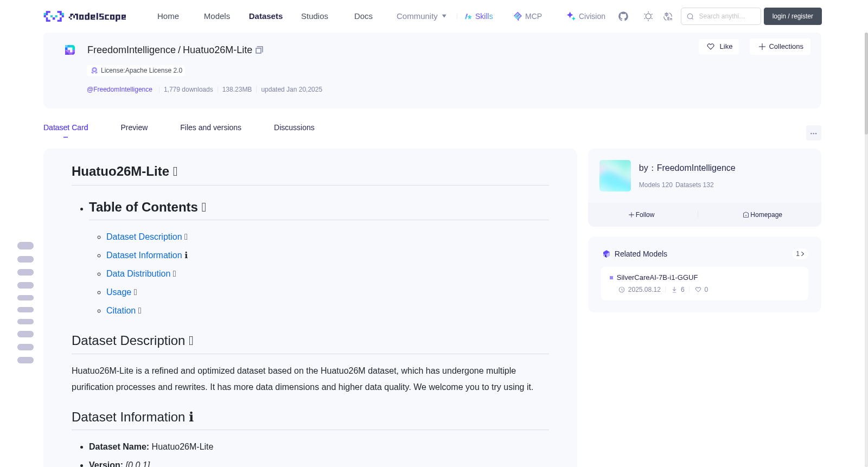Screen dimensions: 868x467
Task: Switch to the Files and versions tab
Action: [210, 127]
